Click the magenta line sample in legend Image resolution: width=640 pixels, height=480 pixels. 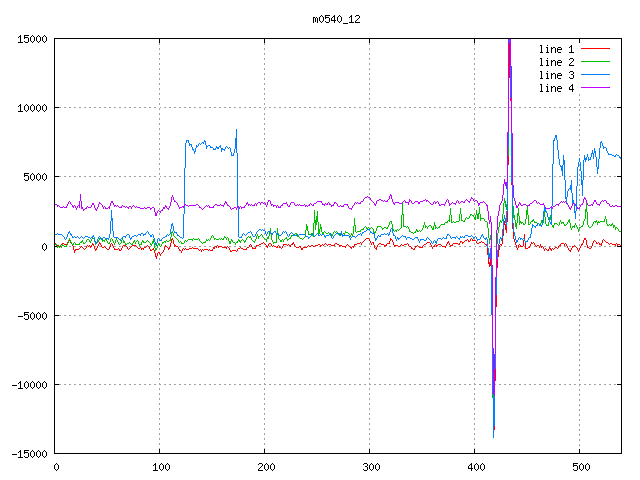[x=596, y=88]
